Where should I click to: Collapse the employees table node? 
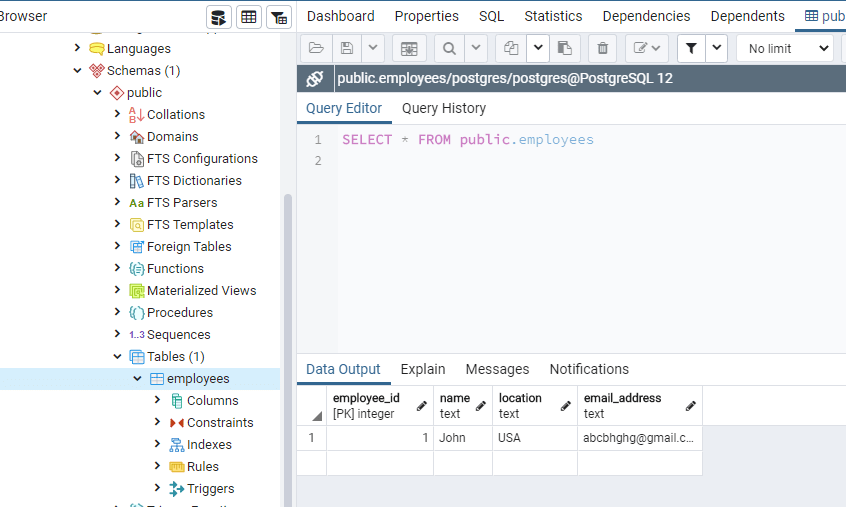point(137,378)
